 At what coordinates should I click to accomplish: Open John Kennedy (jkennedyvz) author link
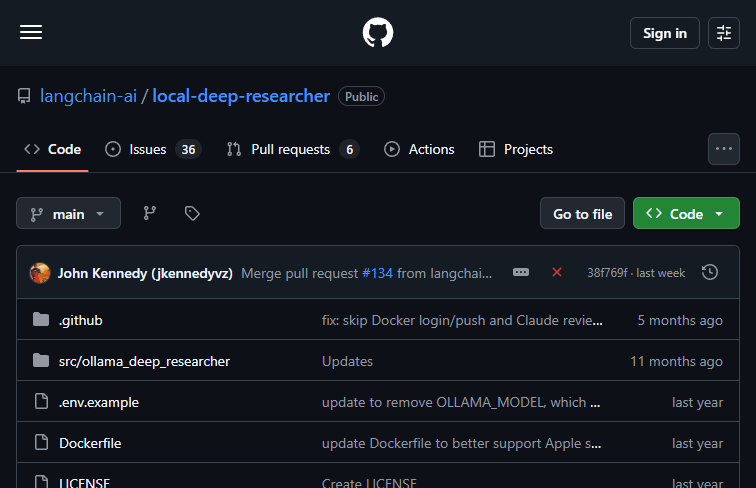(145, 273)
